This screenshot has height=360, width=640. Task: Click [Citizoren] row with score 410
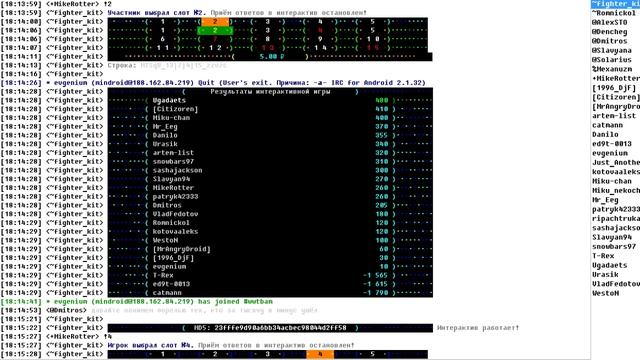tap(270, 109)
